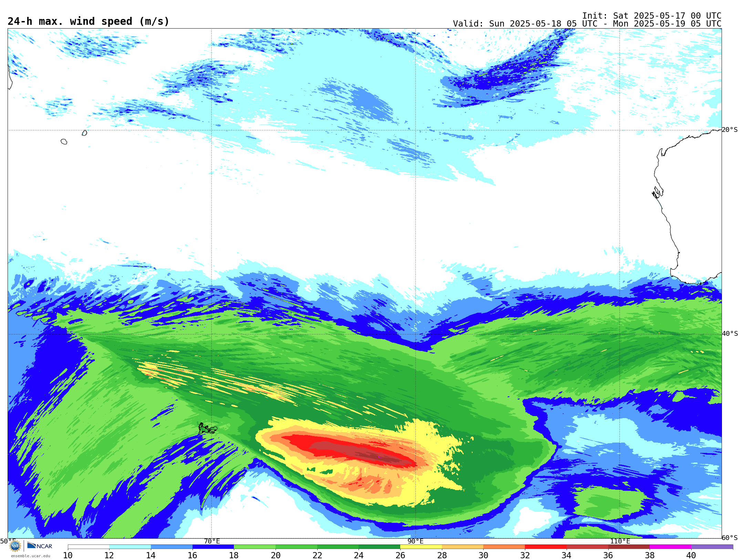This screenshot has height=560, width=744.
Task: Click the '40°S' latitude label
Action: pyautogui.click(x=730, y=334)
